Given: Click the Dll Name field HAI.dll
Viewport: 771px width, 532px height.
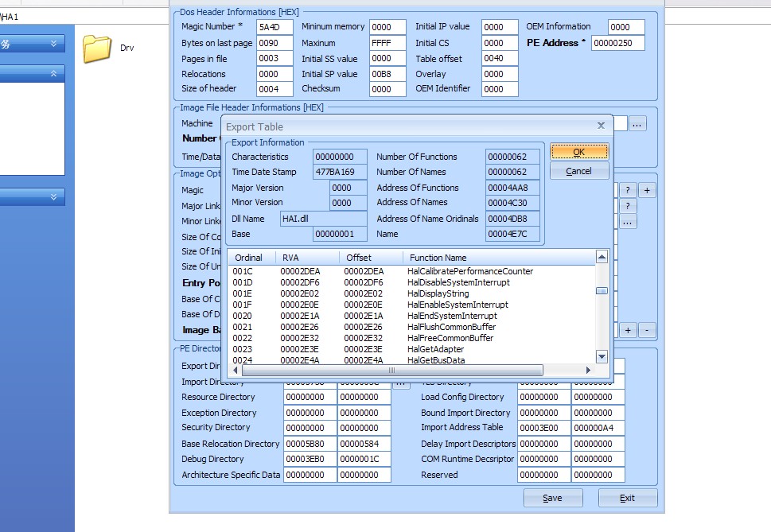Looking at the screenshot, I should coord(323,219).
